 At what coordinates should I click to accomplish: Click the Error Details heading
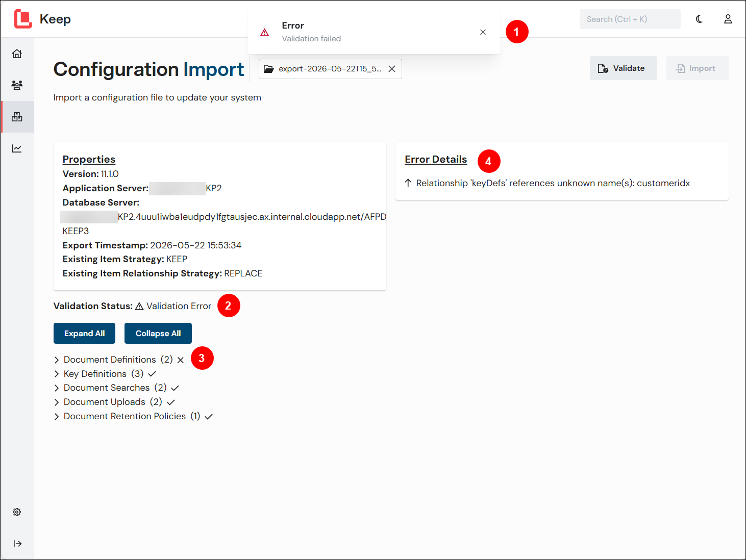pos(436,159)
